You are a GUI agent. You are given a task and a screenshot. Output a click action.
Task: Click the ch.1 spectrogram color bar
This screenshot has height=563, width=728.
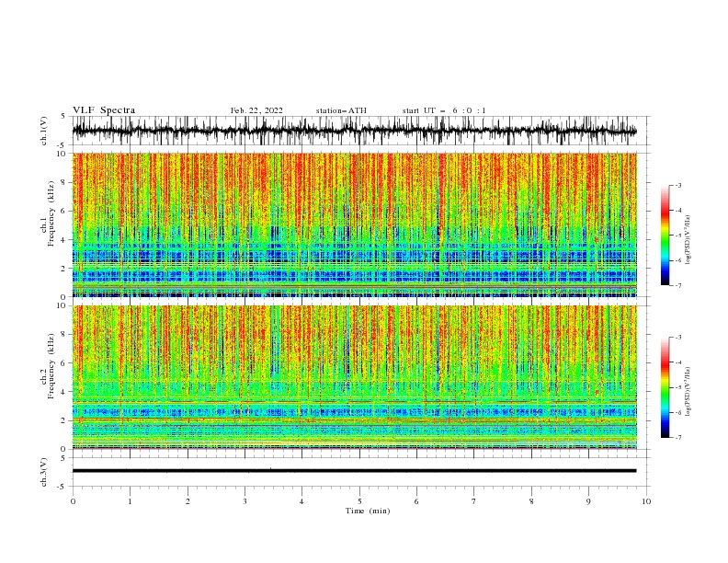[665, 236]
